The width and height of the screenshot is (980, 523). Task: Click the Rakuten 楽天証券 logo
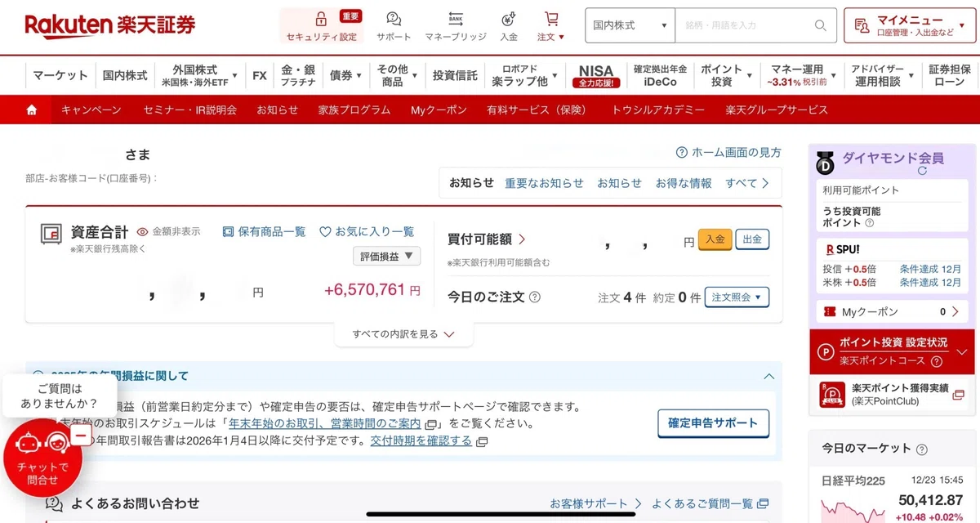pyautogui.click(x=109, y=25)
